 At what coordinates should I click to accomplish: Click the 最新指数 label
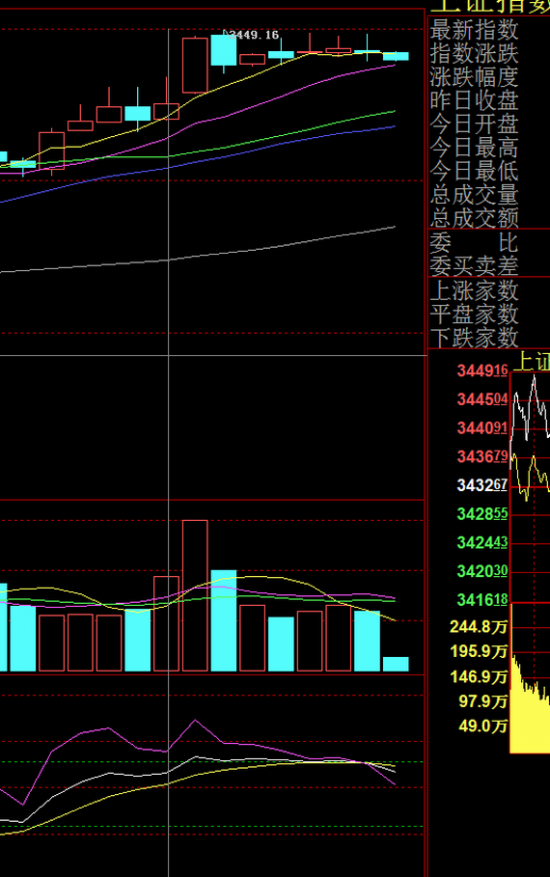474,30
